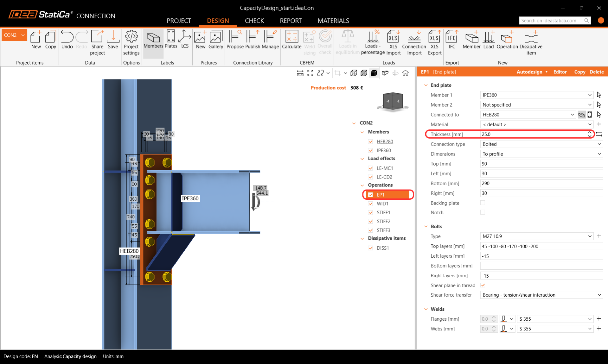Toggle the STIFF1 operation checkbox
Viewport: 608px width, 364px height.
(x=370, y=212)
